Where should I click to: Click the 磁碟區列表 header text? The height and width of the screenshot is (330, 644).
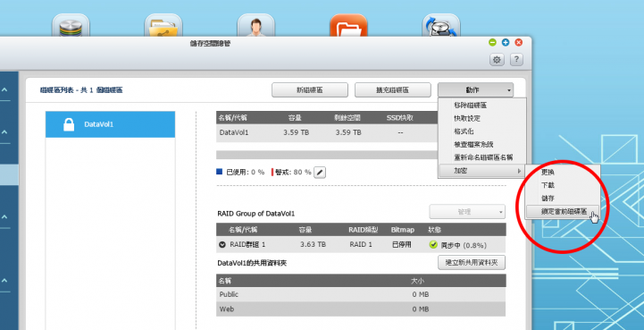pos(81,90)
